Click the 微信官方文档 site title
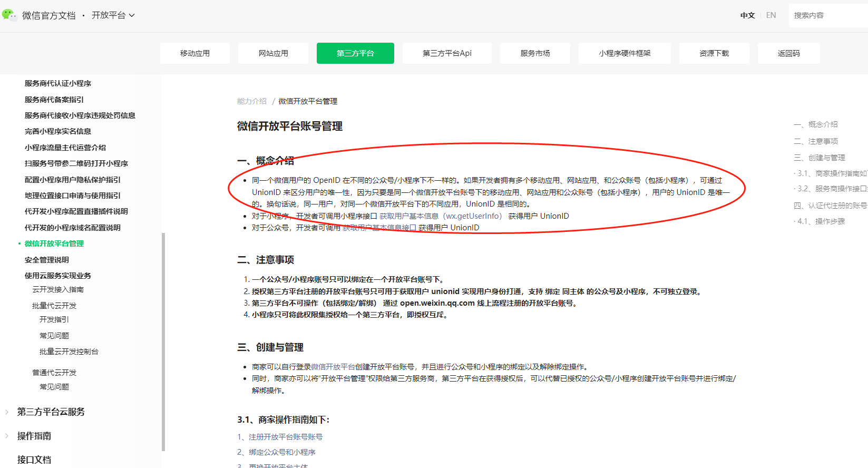The image size is (868, 468). [x=49, y=15]
